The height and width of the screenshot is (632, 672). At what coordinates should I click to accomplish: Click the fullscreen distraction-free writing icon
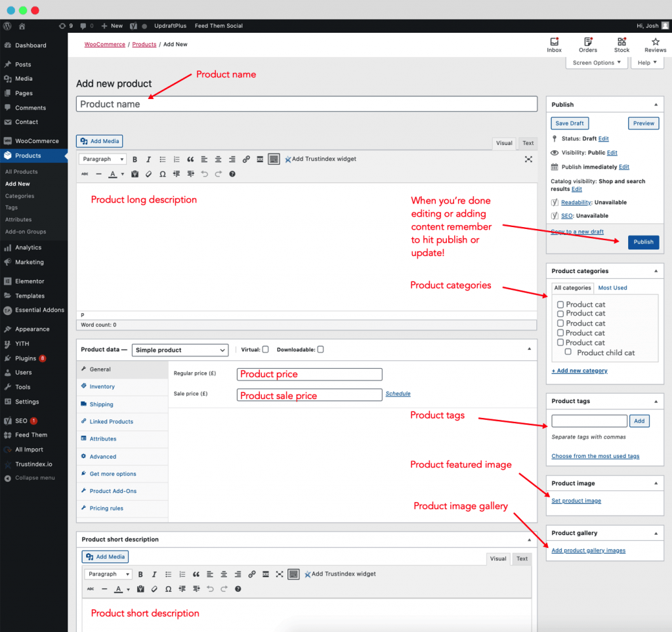528,158
